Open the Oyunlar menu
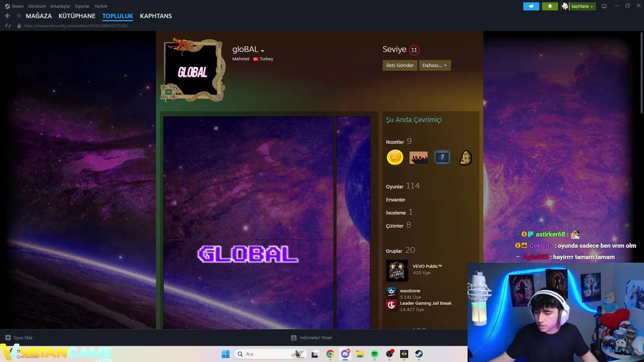The height and width of the screenshot is (362, 644). (83, 6)
